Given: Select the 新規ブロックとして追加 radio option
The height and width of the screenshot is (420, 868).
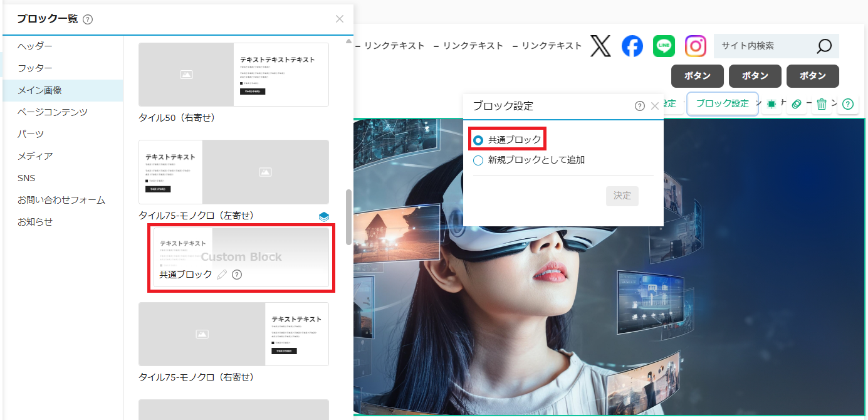Looking at the screenshot, I should (479, 160).
